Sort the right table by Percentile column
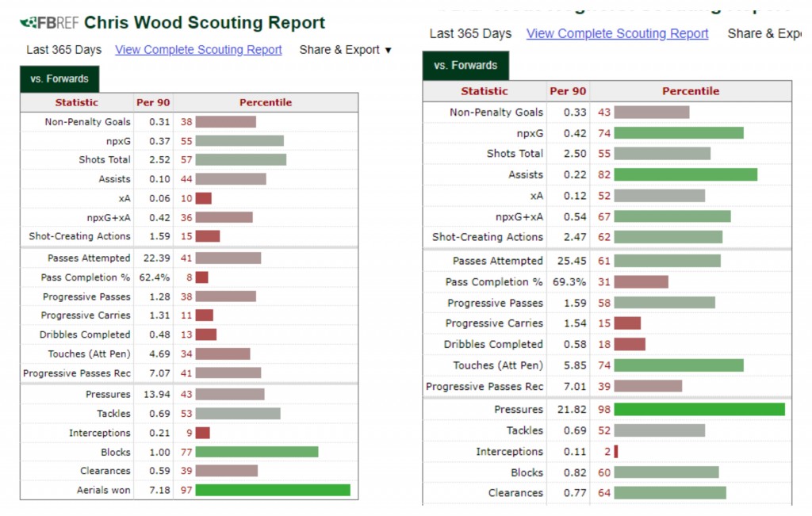This screenshot has width=812, height=516. [x=691, y=90]
